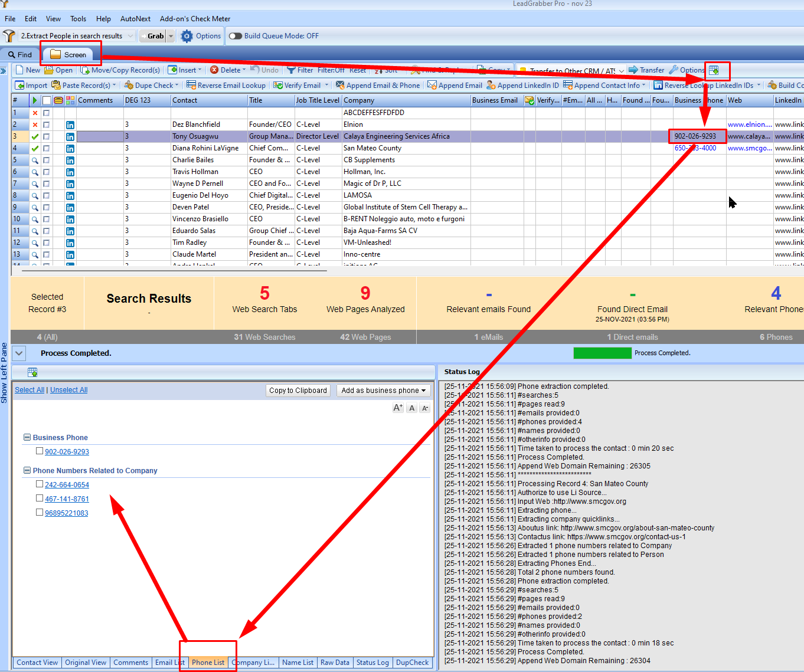Image resolution: width=804 pixels, height=672 pixels.
Task: Open Transfer to Other CRM / ATS dropdown
Action: (x=622, y=71)
